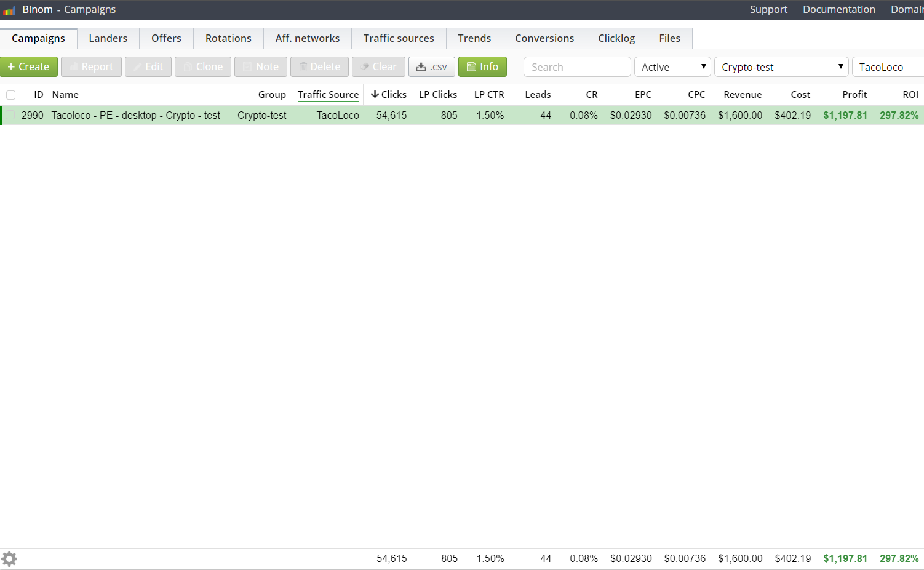Click the Clear button
The image size is (924, 570).
pyautogui.click(x=378, y=66)
